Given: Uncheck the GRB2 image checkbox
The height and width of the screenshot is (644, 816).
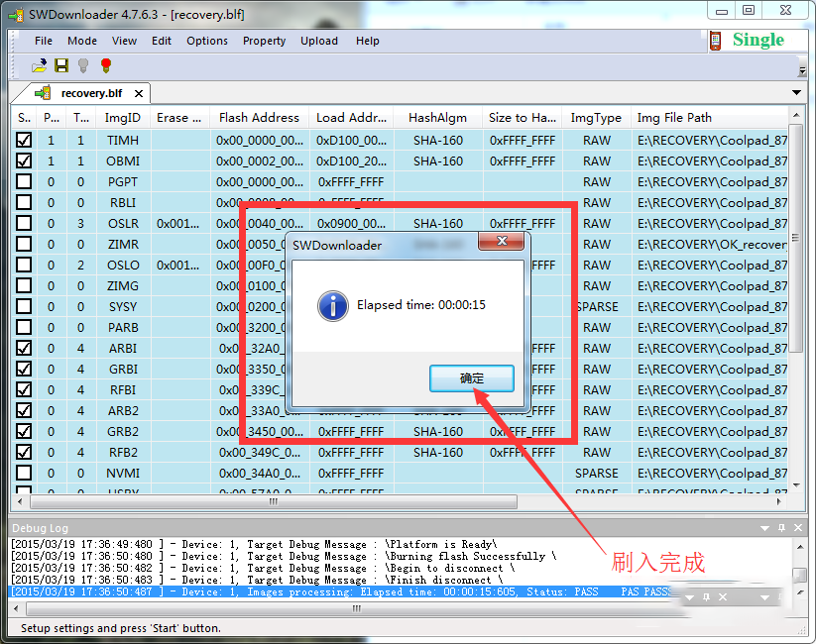Looking at the screenshot, I should (24, 431).
